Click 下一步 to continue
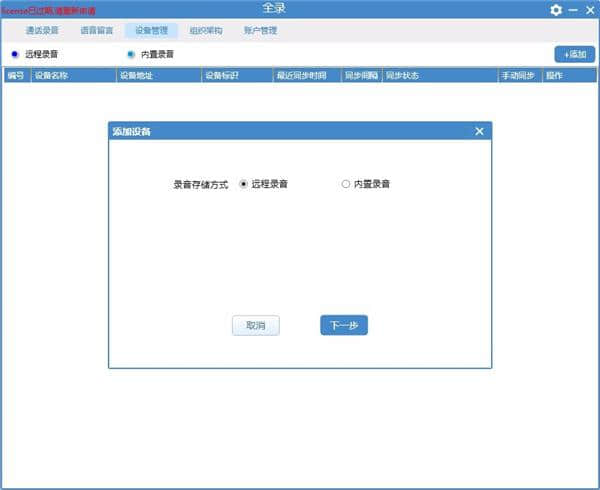 344,326
